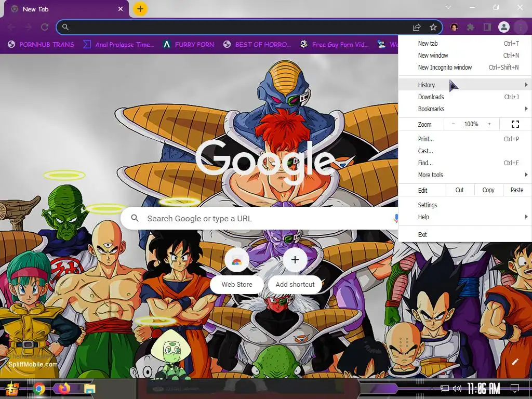Expand the History submenu
The image size is (532, 399).
point(465,85)
